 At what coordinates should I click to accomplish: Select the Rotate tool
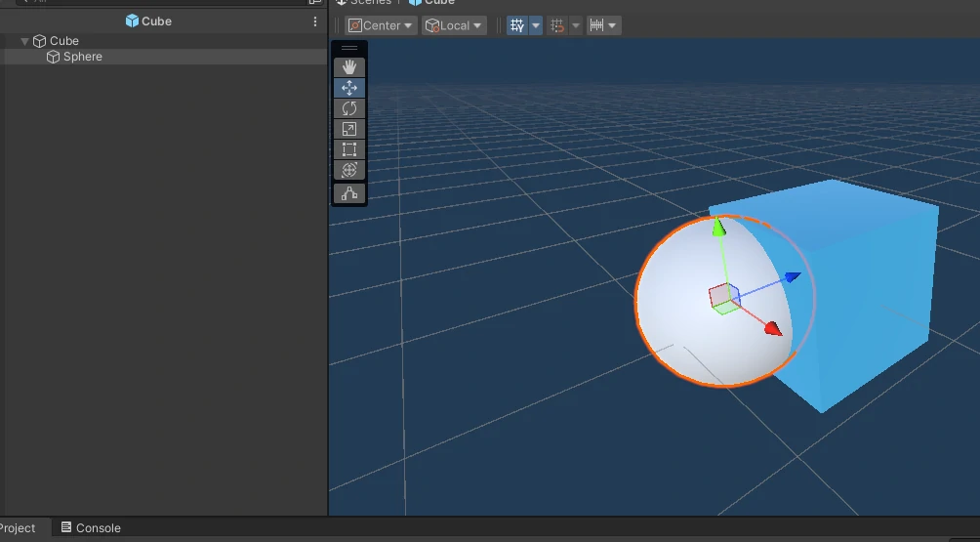349,108
